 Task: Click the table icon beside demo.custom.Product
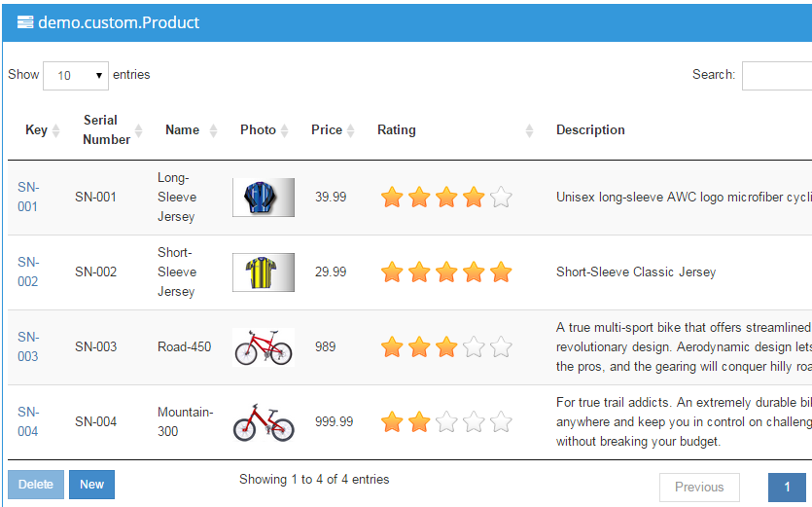point(25,22)
